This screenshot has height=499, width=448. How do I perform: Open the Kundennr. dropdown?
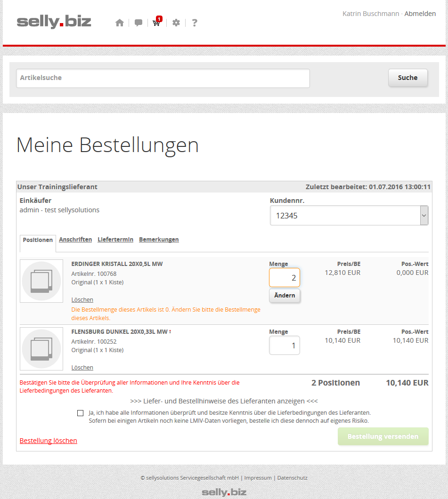(x=349, y=216)
